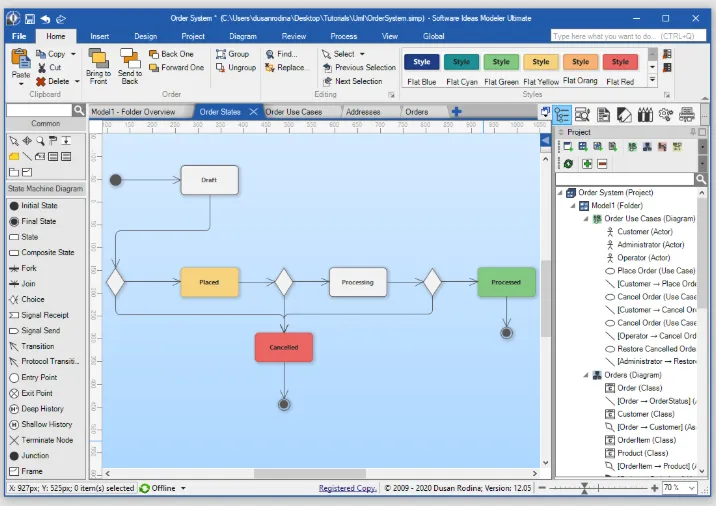Open the Registered Copy link
Image resolution: width=716 pixels, height=506 pixels.
point(347,488)
